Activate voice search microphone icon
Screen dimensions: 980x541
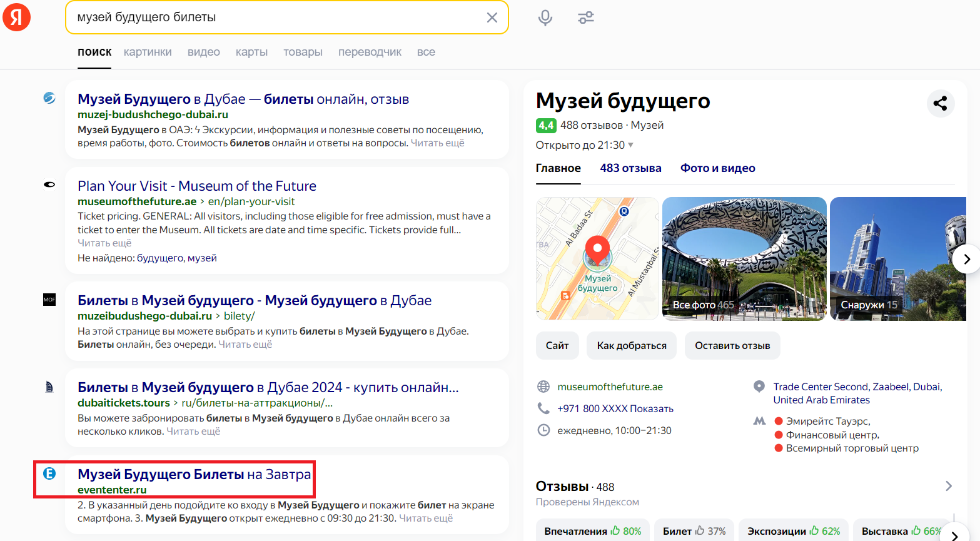[x=545, y=18]
